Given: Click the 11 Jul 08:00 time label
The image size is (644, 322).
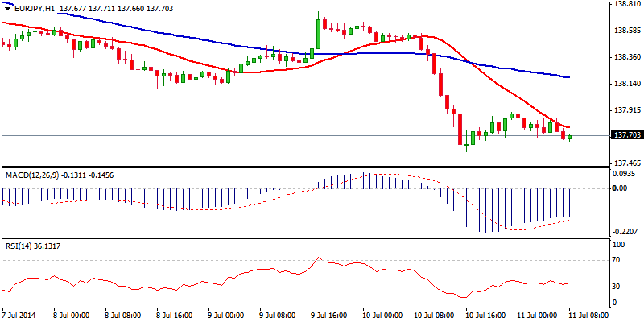Looking at the screenshot, I should [588, 316].
